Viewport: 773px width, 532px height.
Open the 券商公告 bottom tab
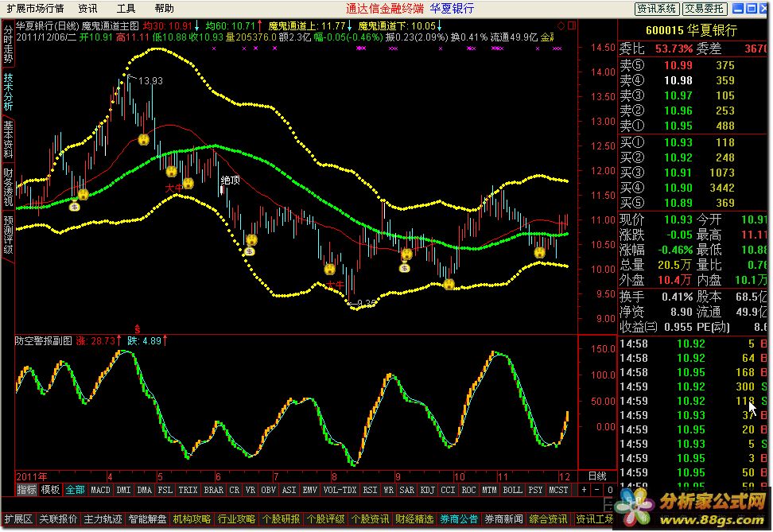point(459,519)
